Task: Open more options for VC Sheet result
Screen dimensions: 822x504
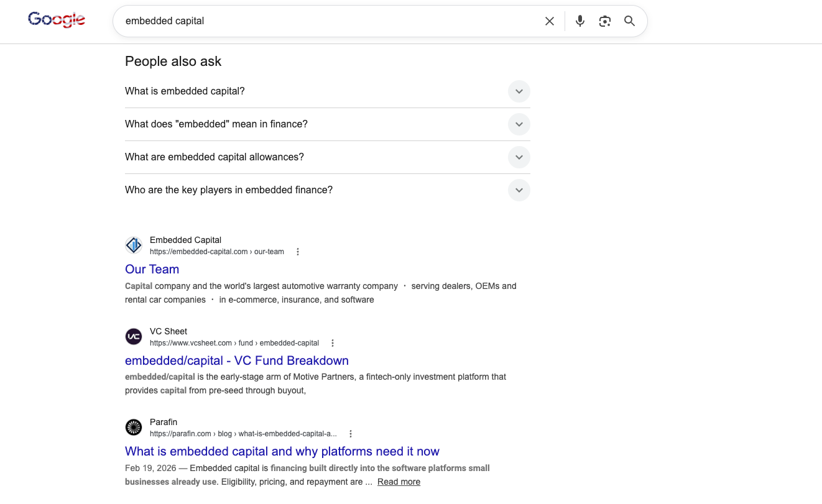Action: coord(333,343)
